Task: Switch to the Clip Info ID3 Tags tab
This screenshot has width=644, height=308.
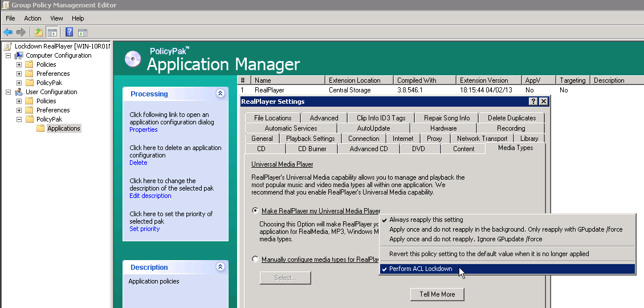Action: click(x=381, y=117)
